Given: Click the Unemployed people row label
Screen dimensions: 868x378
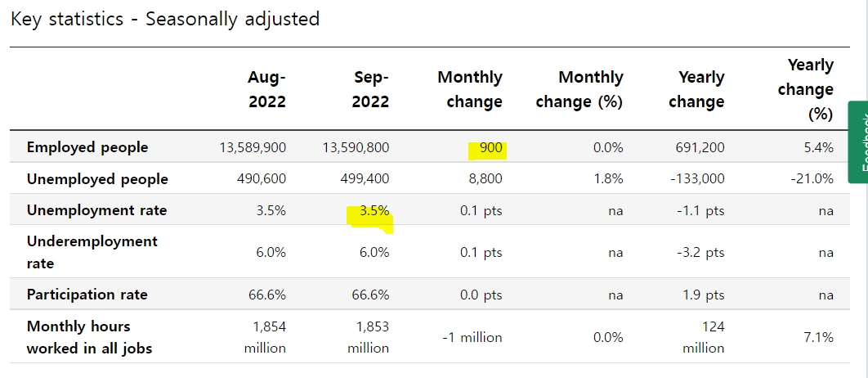Looking at the screenshot, I should click(97, 179).
